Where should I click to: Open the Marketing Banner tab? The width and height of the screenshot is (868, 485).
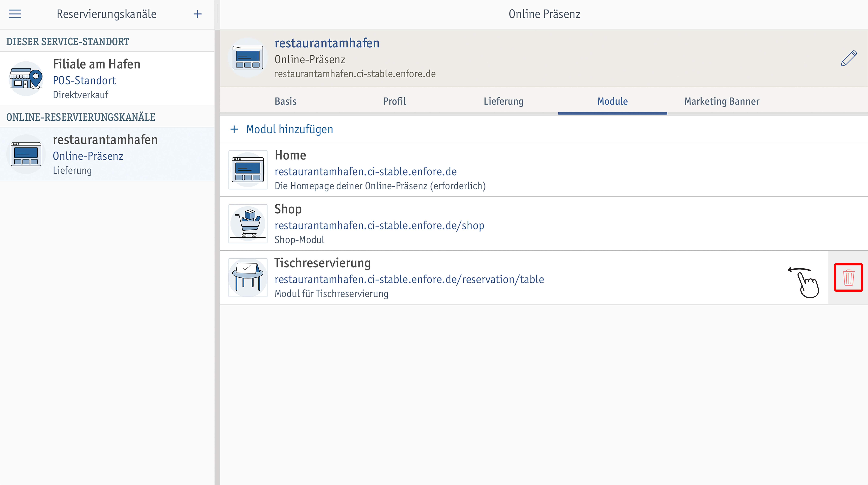pyautogui.click(x=722, y=101)
